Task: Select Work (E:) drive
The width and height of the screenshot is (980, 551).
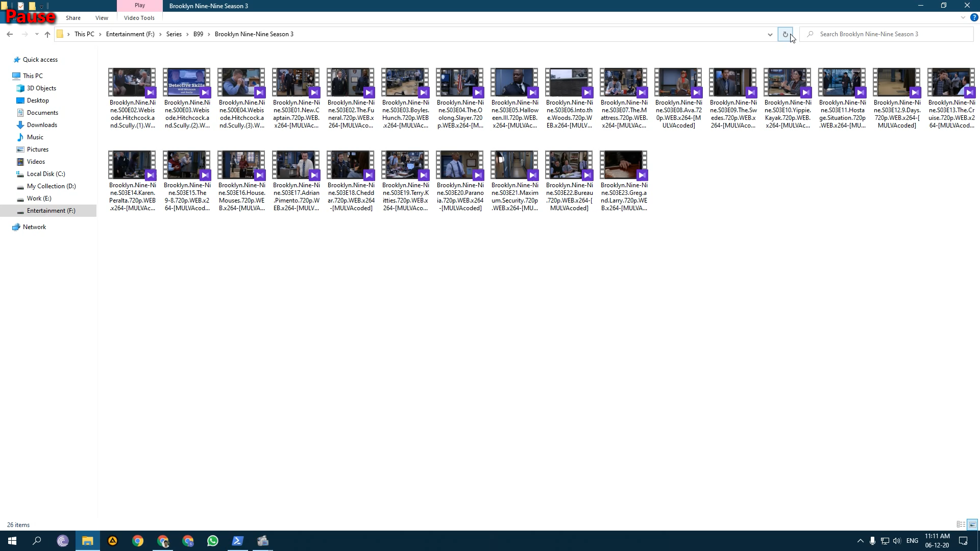Action: coord(39,198)
